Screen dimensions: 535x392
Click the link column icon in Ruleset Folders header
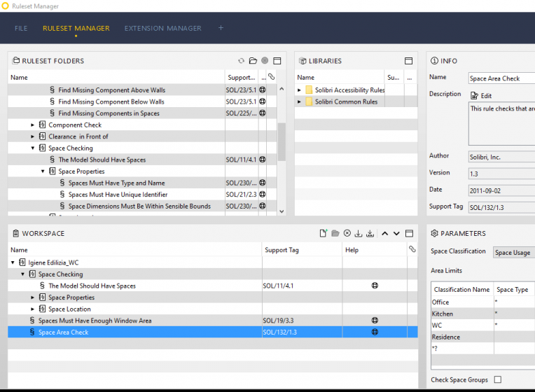[271, 77]
